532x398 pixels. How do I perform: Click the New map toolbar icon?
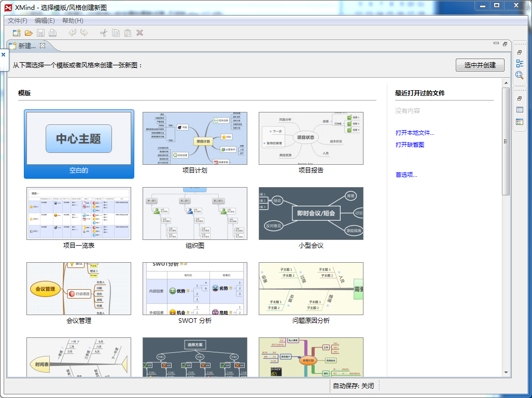pyautogui.click(x=17, y=33)
